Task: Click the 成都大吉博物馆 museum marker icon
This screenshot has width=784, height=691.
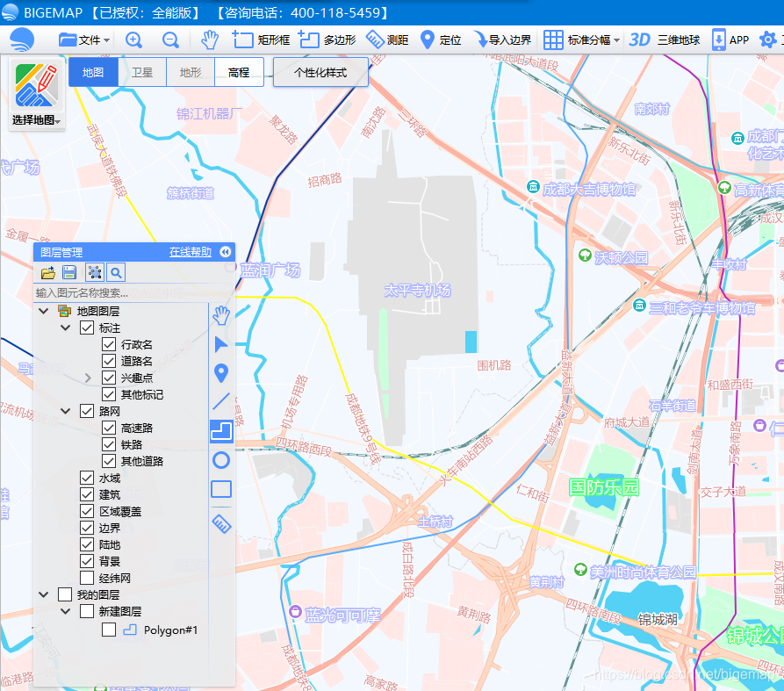Action: [534, 187]
